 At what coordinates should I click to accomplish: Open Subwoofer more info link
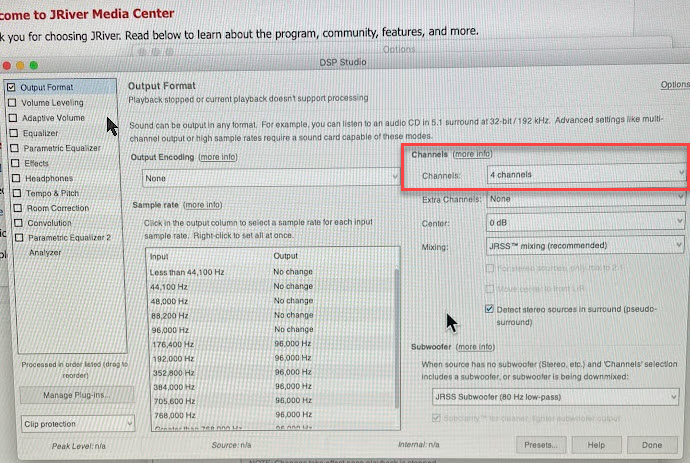[x=475, y=347]
